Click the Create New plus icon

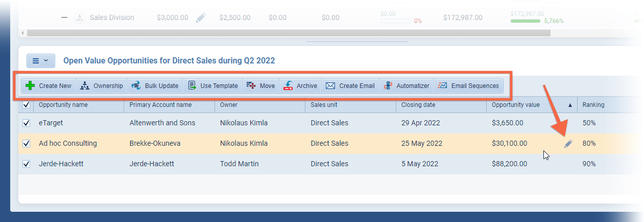31,86
